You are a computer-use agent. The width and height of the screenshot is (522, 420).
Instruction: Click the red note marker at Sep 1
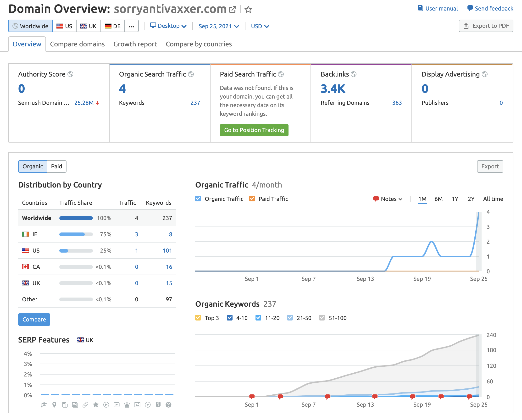click(252, 396)
